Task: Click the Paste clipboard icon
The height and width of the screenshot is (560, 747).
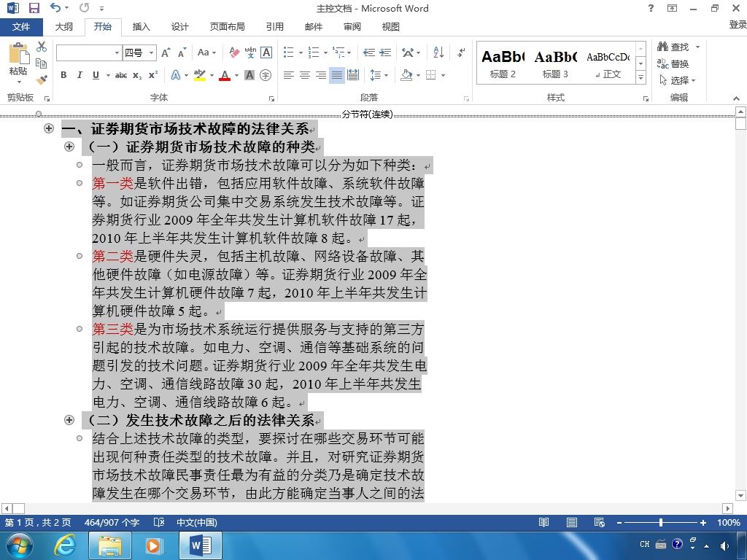Action: (x=18, y=53)
